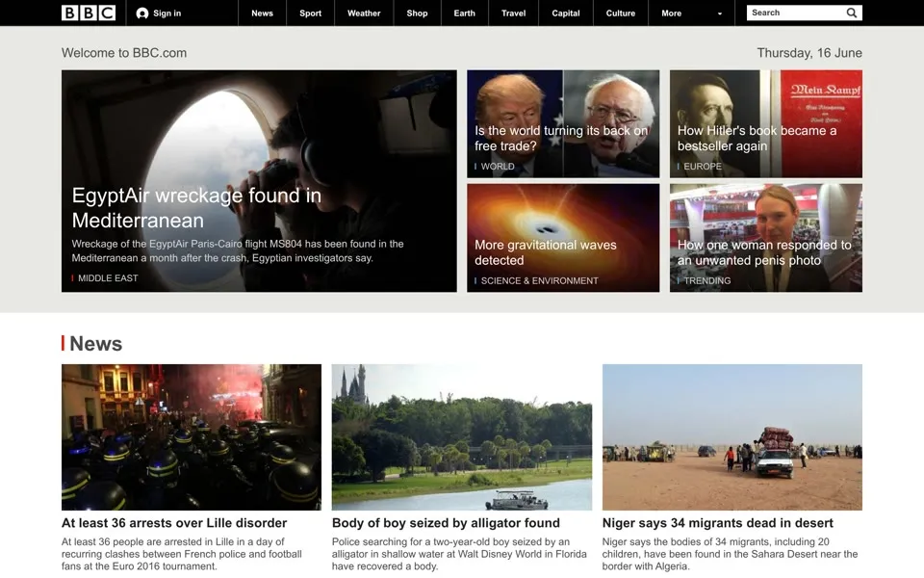Click the Sign in link
924x578 pixels.
coord(167,13)
